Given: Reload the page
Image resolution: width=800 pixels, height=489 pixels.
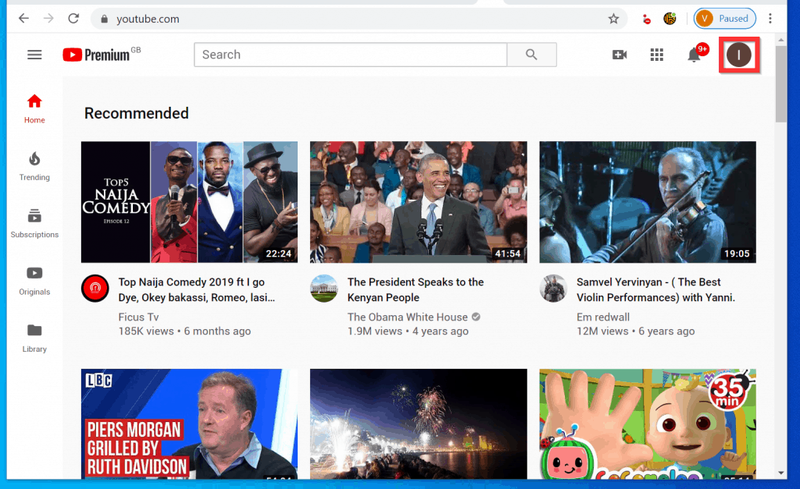Looking at the screenshot, I should coord(73,18).
